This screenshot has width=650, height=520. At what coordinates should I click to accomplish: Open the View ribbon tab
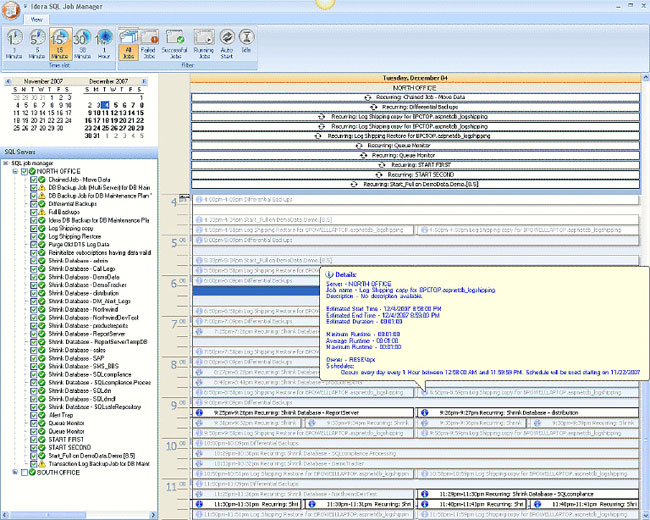pos(36,19)
